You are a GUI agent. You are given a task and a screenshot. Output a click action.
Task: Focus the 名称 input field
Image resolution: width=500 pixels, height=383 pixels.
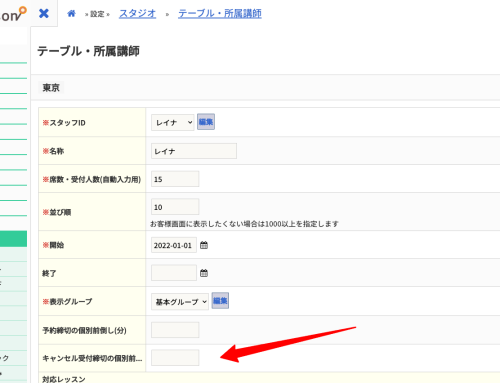pos(194,151)
